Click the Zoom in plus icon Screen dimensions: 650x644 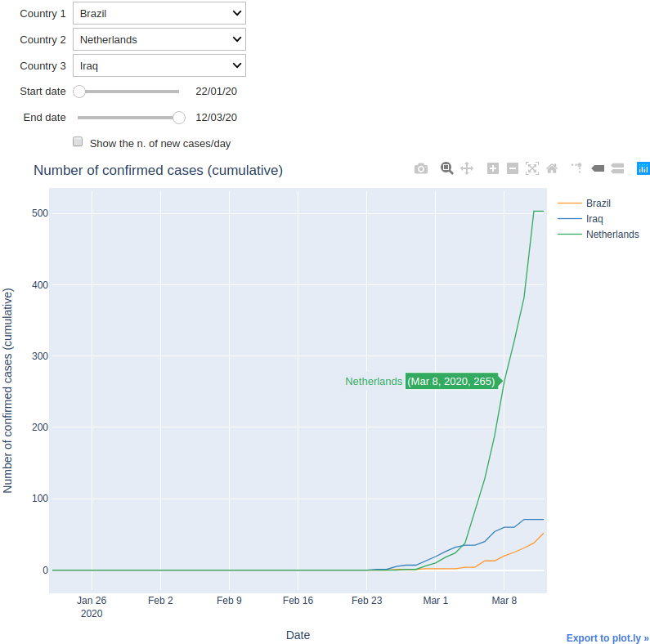point(493,168)
